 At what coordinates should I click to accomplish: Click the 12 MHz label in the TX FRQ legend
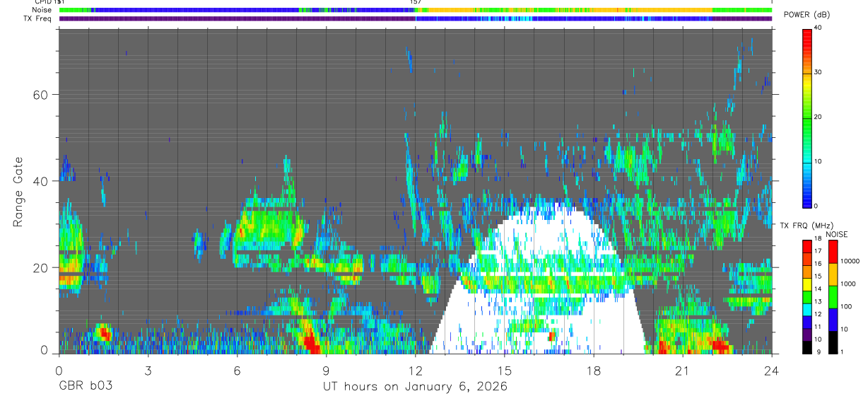point(818,315)
